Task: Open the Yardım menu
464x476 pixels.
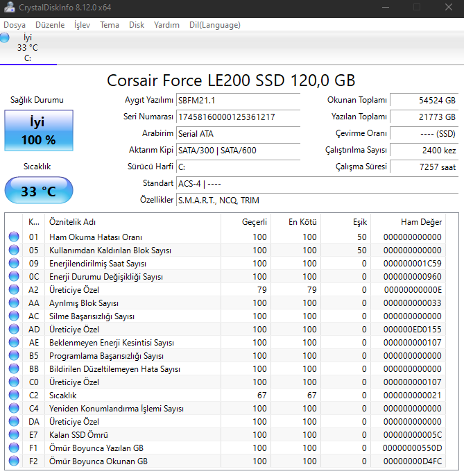Action: coord(166,25)
